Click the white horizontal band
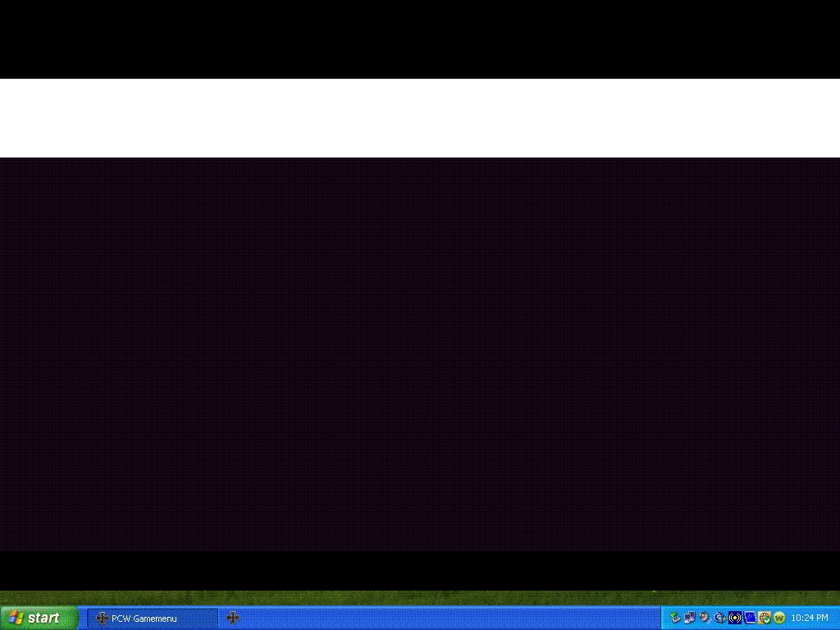The height and width of the screenshot is (630, 840). coord(420,117)
